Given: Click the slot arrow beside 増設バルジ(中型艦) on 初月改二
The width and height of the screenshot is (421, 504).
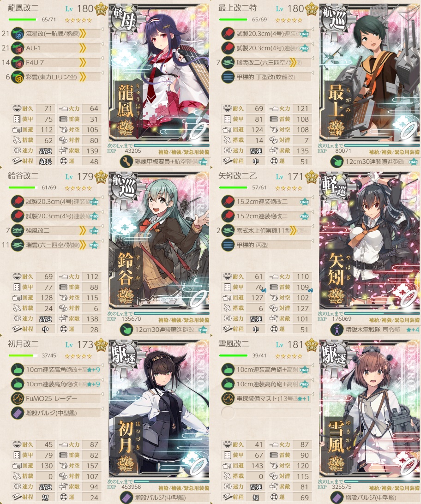Looking at the screenshot, I should click(102, 409).
